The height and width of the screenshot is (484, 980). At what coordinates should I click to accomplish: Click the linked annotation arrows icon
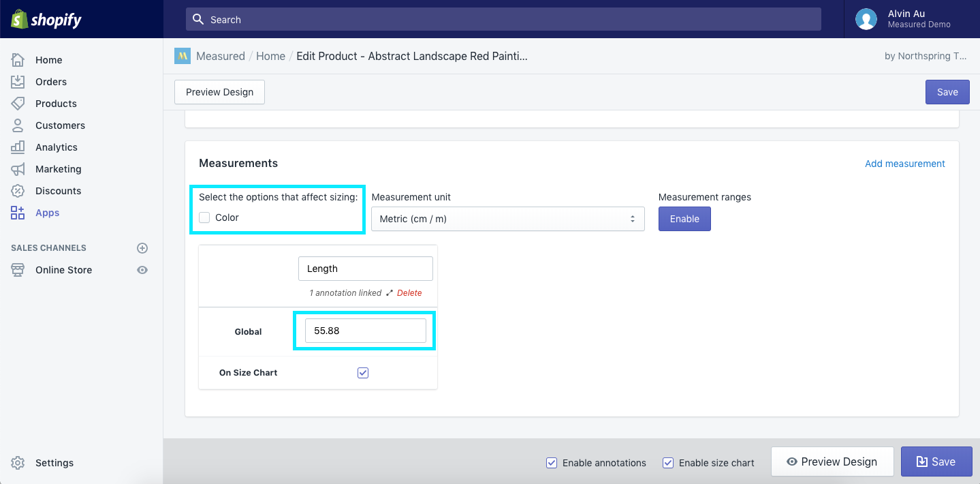[x=390, y=293]
